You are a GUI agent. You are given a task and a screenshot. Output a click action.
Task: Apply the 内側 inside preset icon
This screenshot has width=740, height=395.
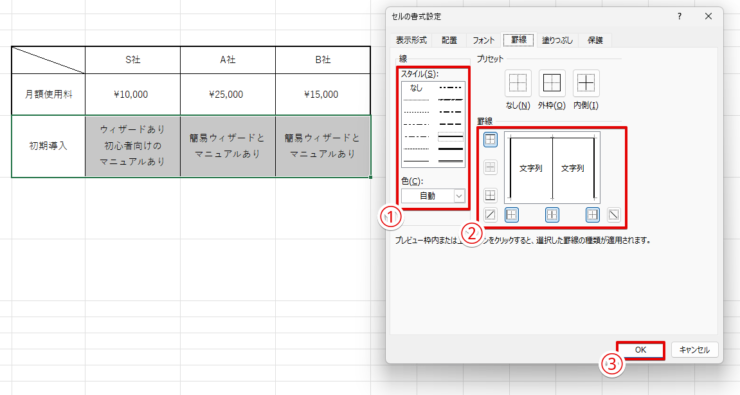tap(586, 83)
